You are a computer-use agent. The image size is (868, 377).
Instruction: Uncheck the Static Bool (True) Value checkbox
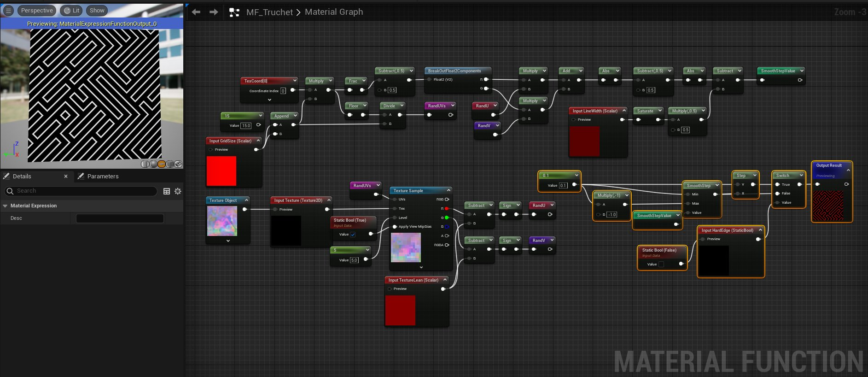point(353,235)
